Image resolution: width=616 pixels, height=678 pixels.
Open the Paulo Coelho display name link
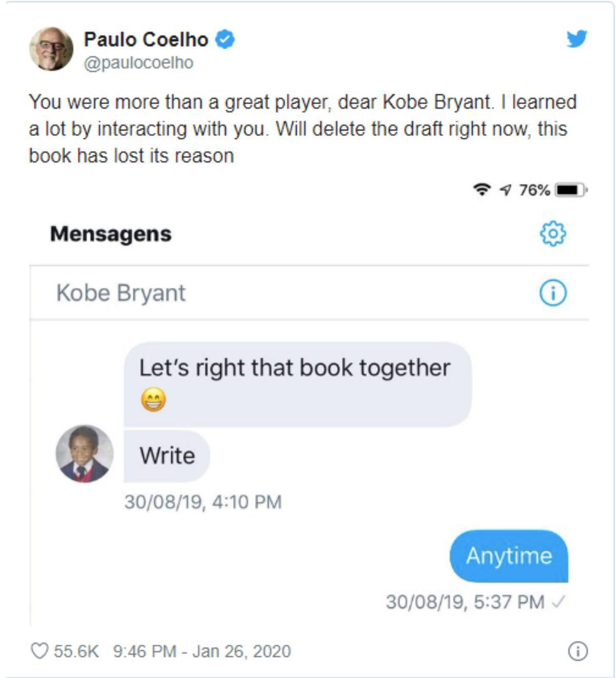tap(146, 40)
